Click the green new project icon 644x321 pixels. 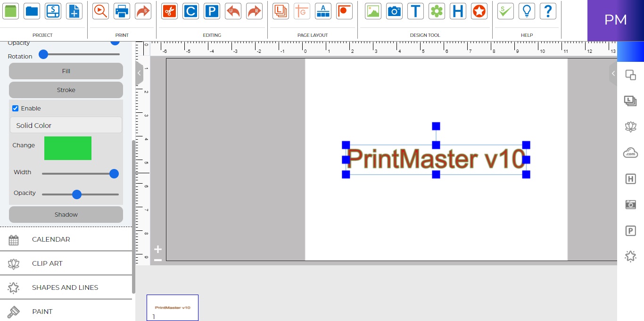10,11
